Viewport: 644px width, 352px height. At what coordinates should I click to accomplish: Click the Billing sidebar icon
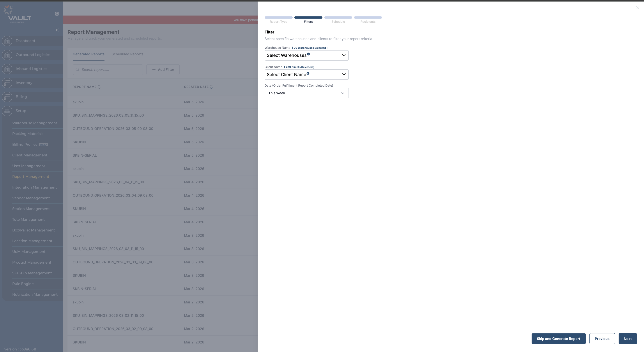(7, 97)
